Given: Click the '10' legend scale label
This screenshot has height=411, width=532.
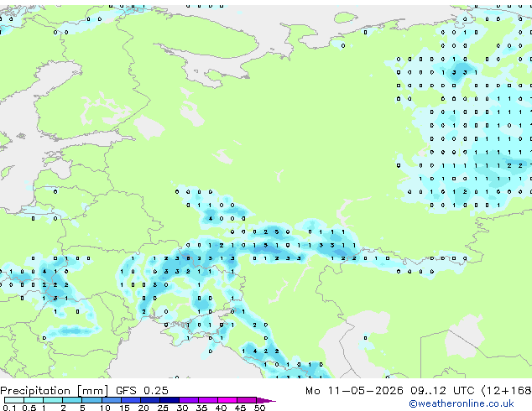Looking at the screenshot, I should (105, 408).
